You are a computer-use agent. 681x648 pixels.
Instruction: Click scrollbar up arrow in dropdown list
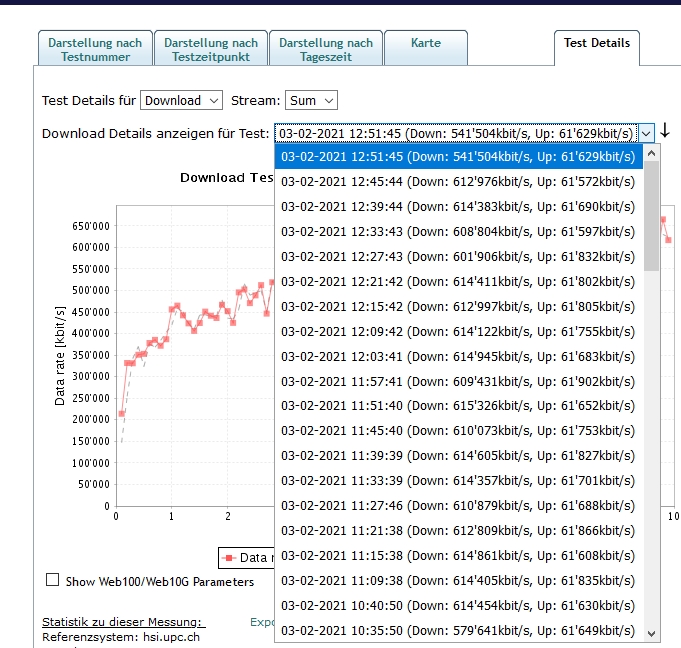tap(652, 154)
